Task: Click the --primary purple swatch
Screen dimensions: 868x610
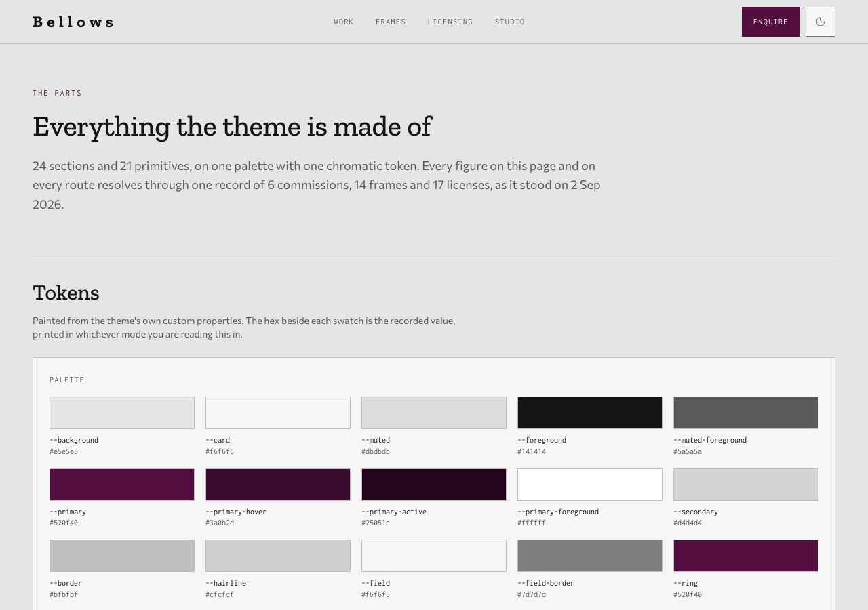Action: click(x=122, y=485)
